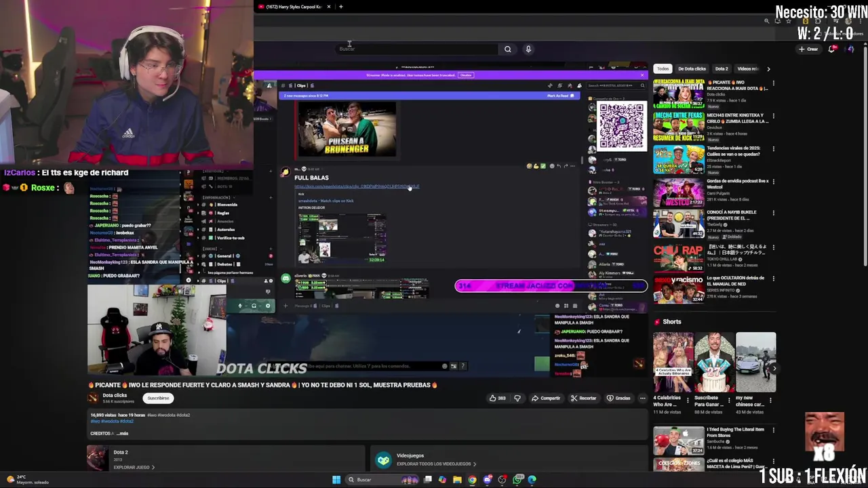Open options menu for 'CONOCÍ A NAYIB BUKELE'
The width and height of the screenshot is (868, 488).
pos(773,213)
